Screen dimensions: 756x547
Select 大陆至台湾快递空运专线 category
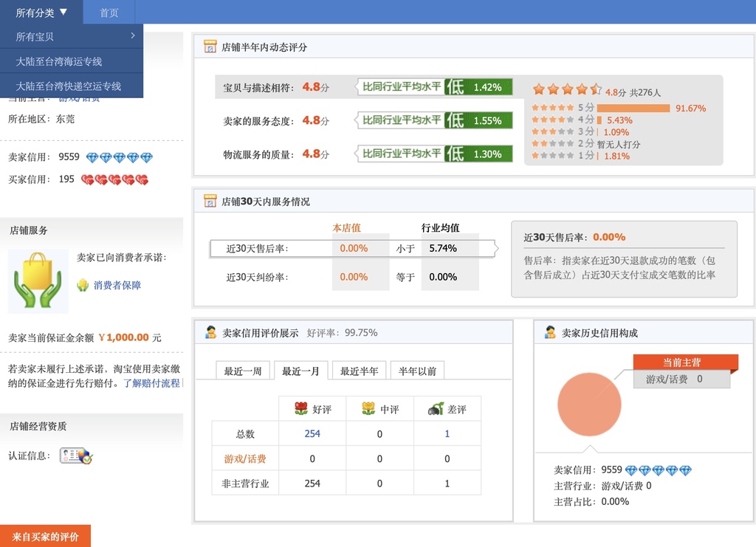pos(68,86)
